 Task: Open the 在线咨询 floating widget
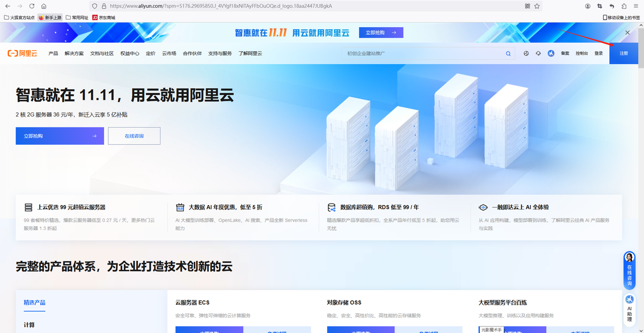(629, 270)
